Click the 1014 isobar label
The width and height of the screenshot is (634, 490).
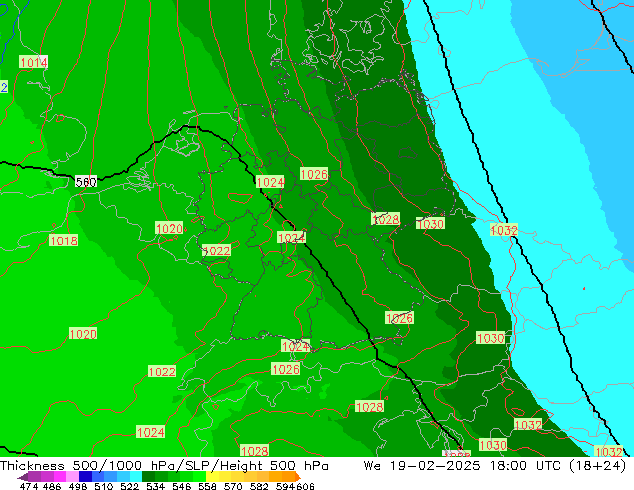click(x=34, y=62)
